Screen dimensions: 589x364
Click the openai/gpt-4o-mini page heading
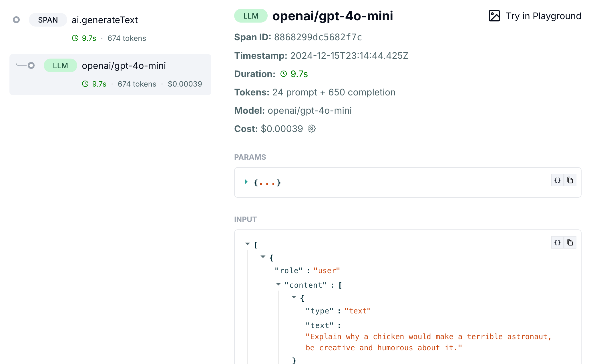pyautogui.click(x=333, y=16)
